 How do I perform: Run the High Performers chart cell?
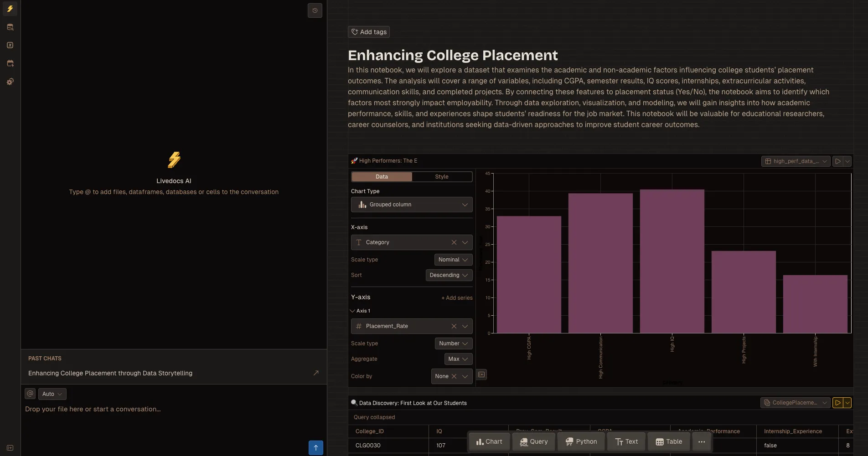click(x=837, y=161)
